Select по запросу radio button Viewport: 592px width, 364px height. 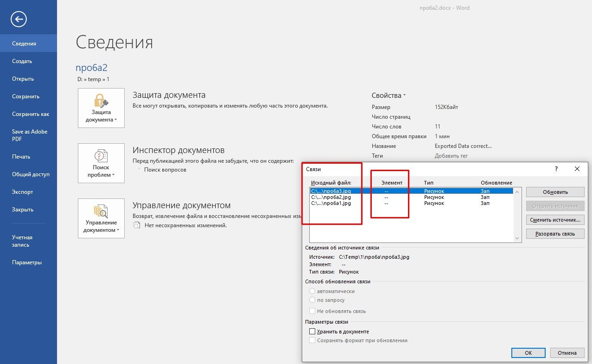click(312, 300)
